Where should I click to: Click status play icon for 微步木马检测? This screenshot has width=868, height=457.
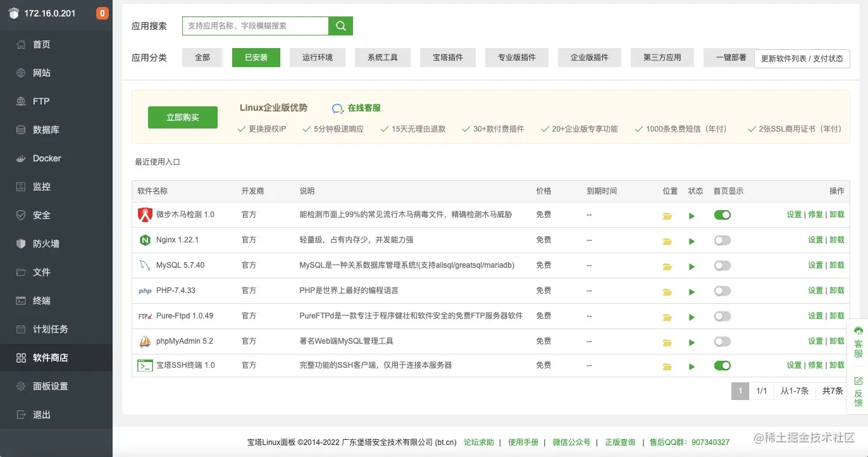(x=691, y=216)
